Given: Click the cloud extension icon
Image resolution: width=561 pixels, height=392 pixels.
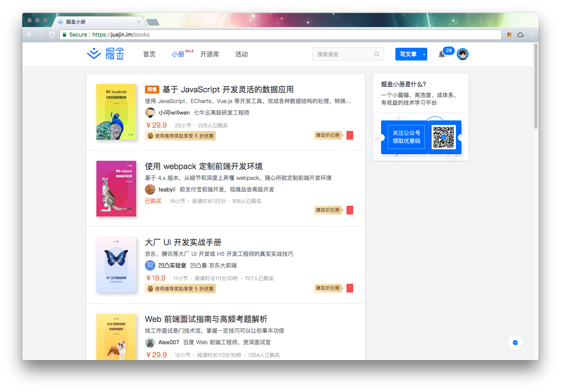Looking at the screenshot, I should point(520,35).
